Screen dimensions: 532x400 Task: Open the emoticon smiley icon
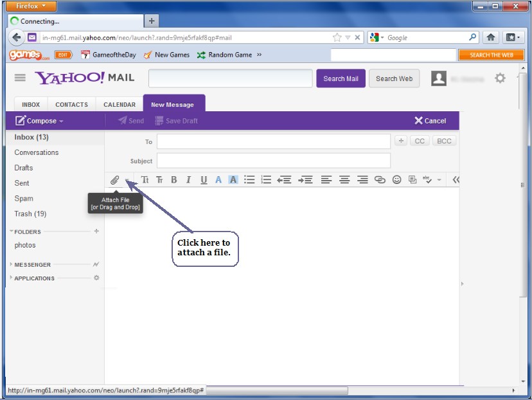[x=397, y=179]
